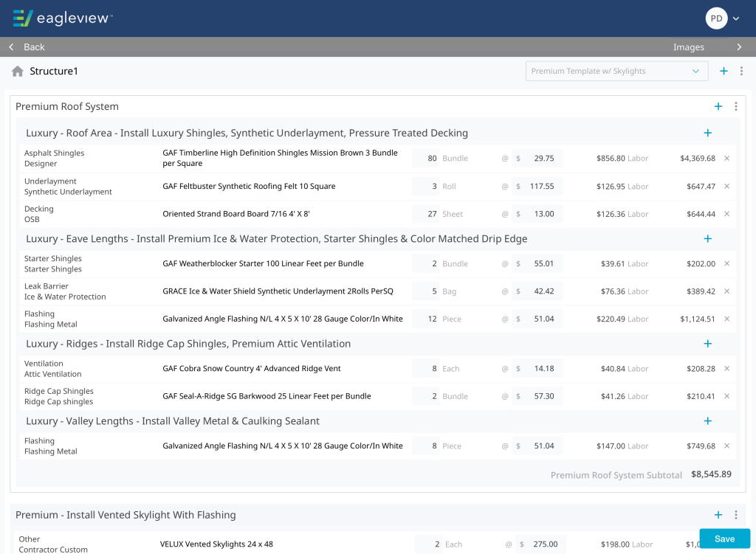Remove the 12 Piece Flashing Metal row
756x554 pixels.
(727, 319)
